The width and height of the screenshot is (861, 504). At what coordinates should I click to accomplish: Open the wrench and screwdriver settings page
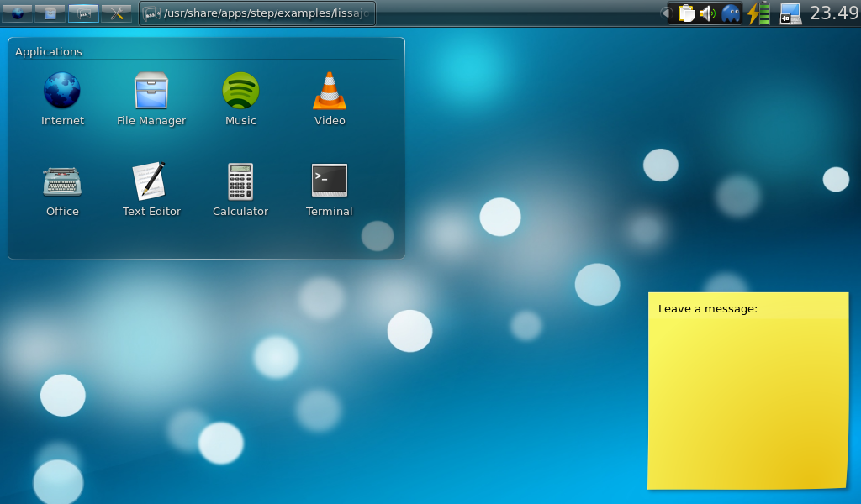(117, 13)
